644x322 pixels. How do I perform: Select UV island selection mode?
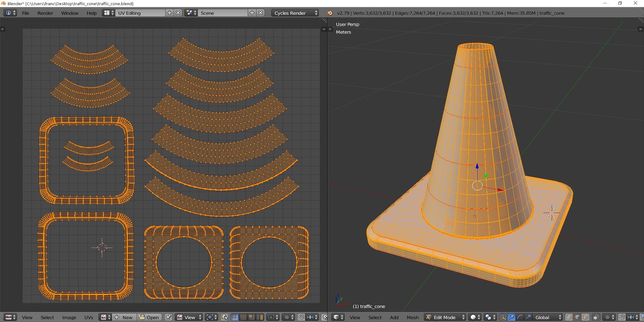(259, 317)
